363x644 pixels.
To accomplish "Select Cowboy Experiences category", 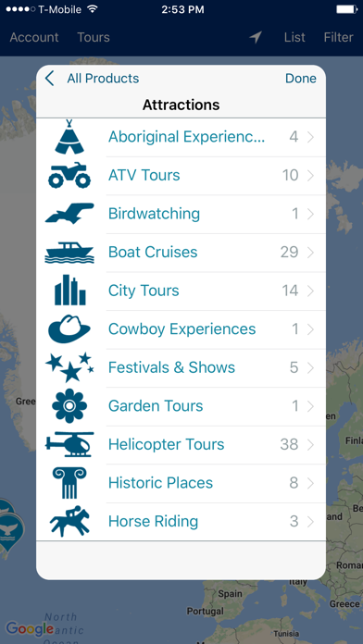I will [x=181, y=329].
